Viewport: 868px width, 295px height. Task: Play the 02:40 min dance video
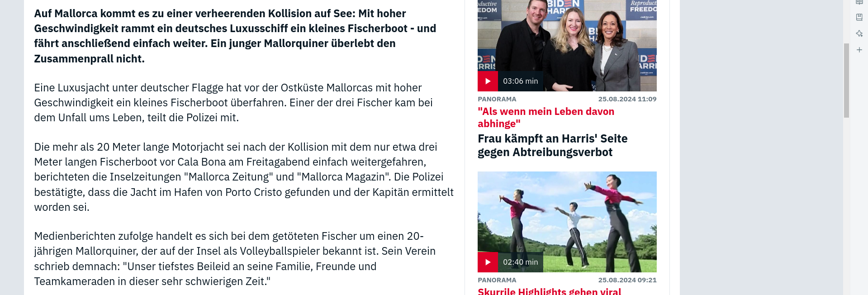(x=488, y=262)
